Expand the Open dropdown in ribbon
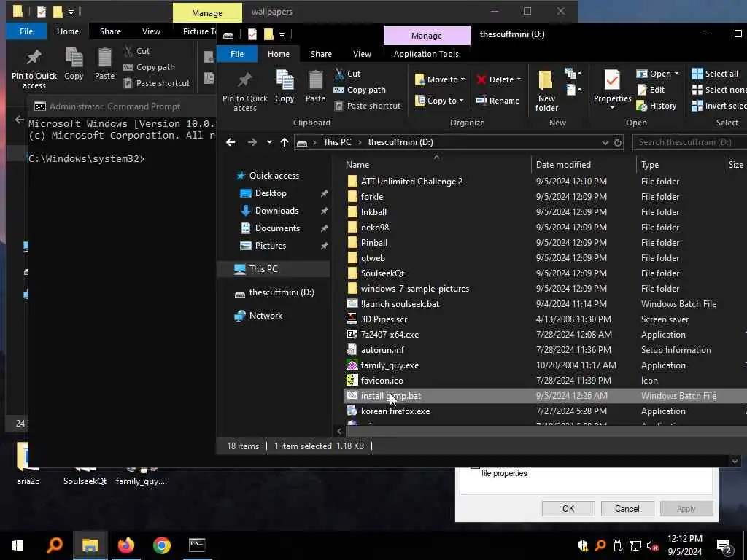The image size is (747, 560). click(x=676, y=74)
